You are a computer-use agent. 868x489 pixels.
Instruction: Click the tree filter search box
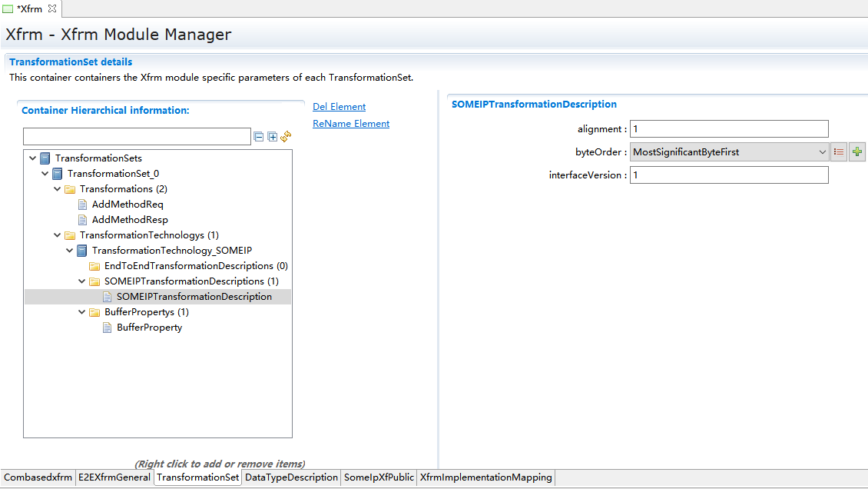click(x=137, y=137)
